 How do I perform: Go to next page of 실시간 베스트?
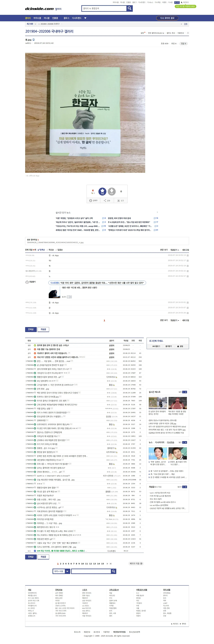point(186,392)
